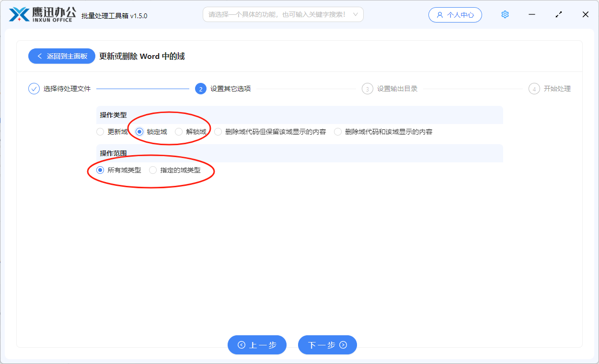Click the title 更新或删除 Word 中的域
The width and height of the screenshot is (599, 364).
click(142, 56)
